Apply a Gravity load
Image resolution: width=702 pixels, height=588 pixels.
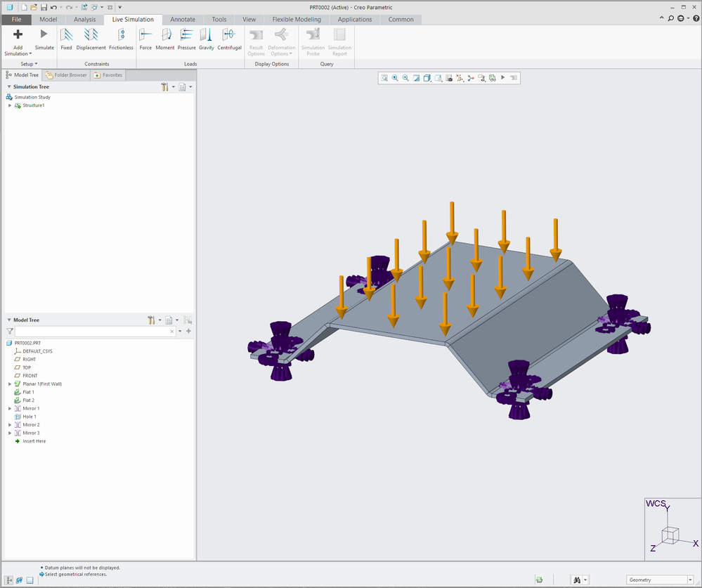point(206,38)
